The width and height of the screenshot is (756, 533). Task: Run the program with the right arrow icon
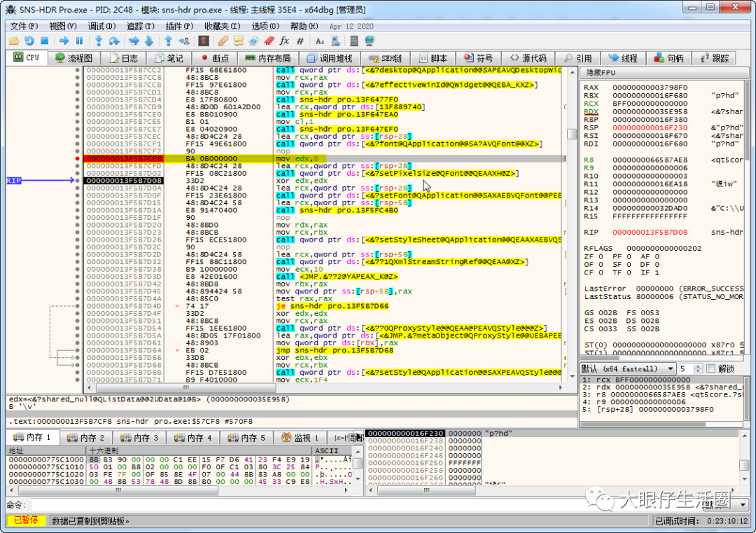point(64,41)
